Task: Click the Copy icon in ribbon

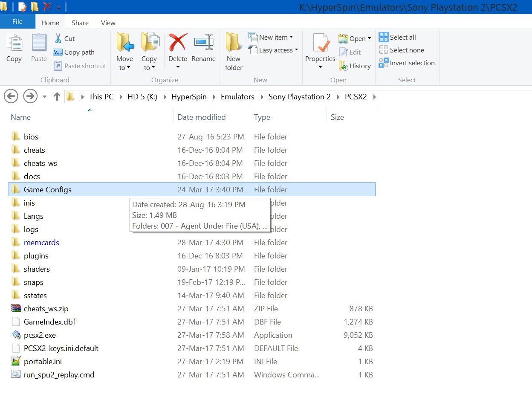Action: click(14, 43)
